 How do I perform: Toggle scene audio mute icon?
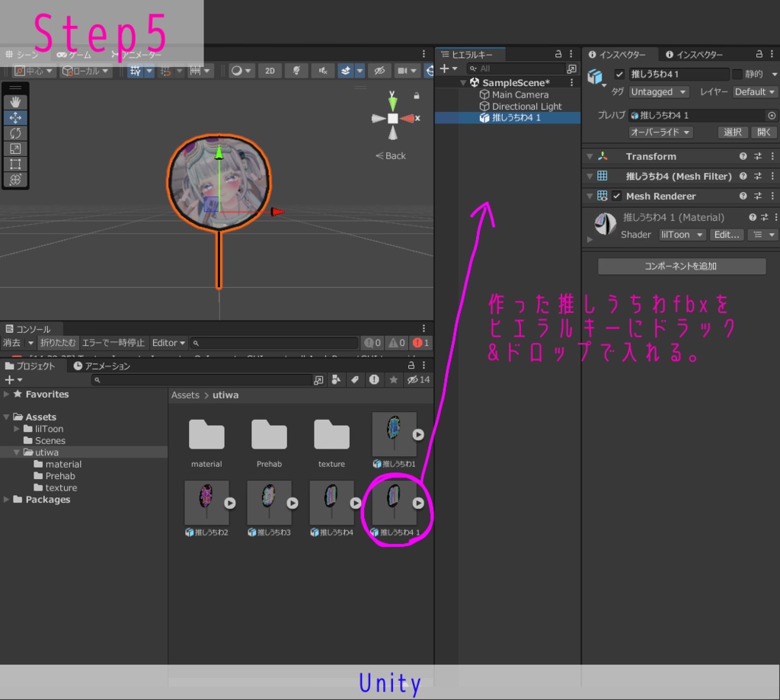tap(323, 71)
